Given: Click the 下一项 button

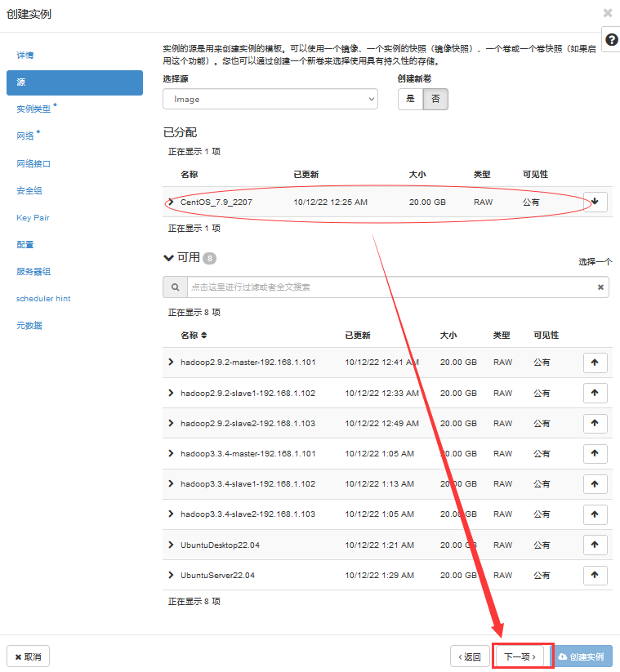Looking at the screenshot, I should [520, 656].
